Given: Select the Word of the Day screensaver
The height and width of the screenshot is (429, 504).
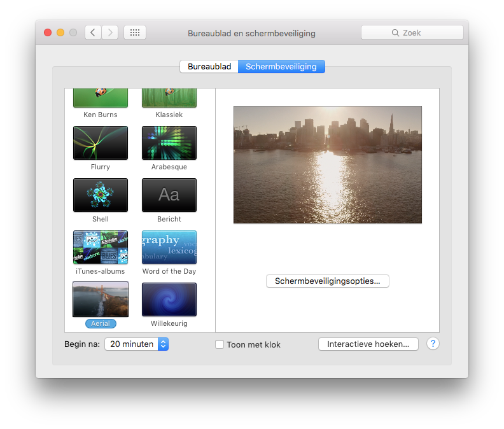Looking at the screenshot, I should coord(169,248).
